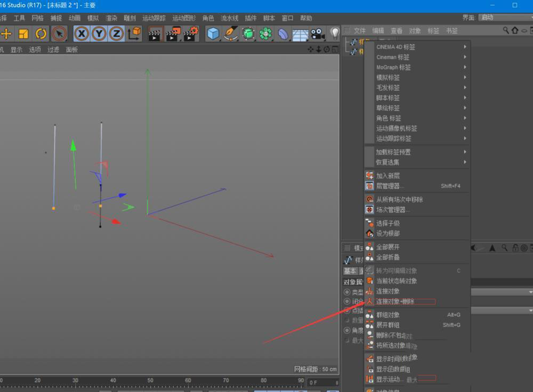Toggle the Z axis lock
533x392 pixels.
[117, 34]
